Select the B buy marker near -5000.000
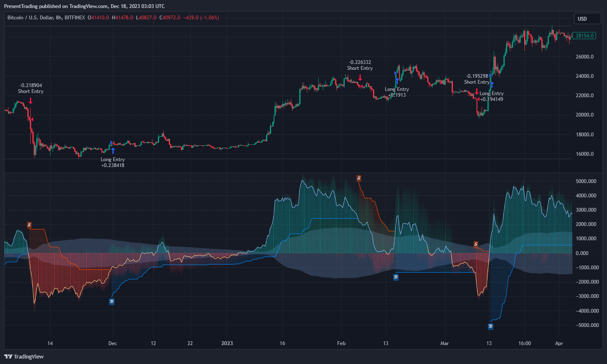The image size is (607, 364). [490, 326]
